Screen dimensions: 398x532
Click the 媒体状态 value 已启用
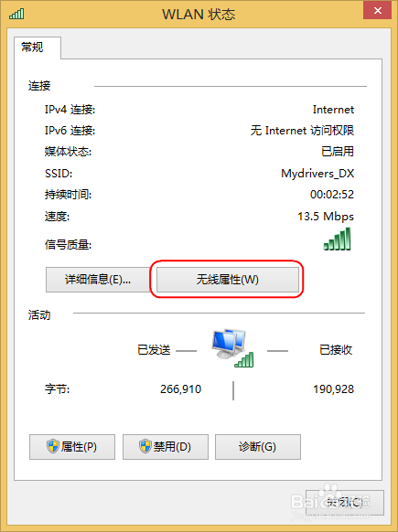338,152
